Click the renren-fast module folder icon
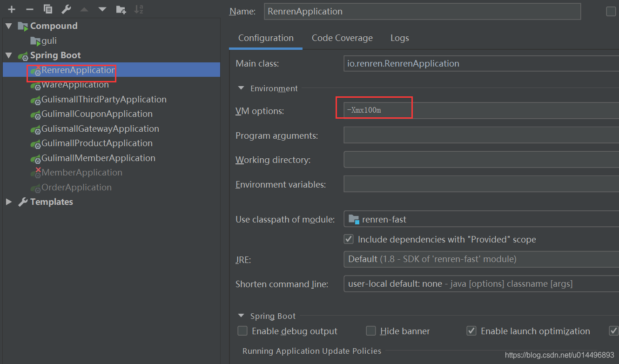619x364 pixels. (354, 219)
